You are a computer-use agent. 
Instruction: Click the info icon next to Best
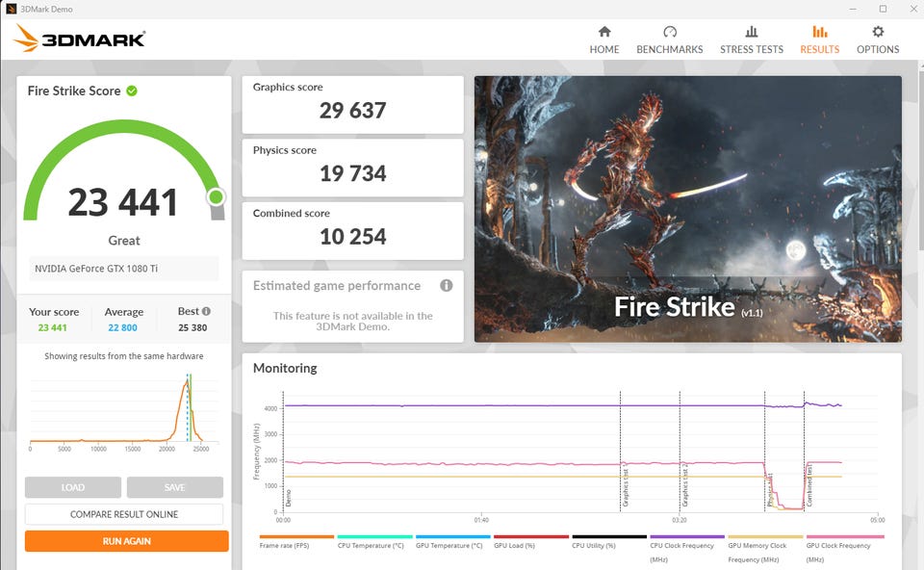[206, 311]
